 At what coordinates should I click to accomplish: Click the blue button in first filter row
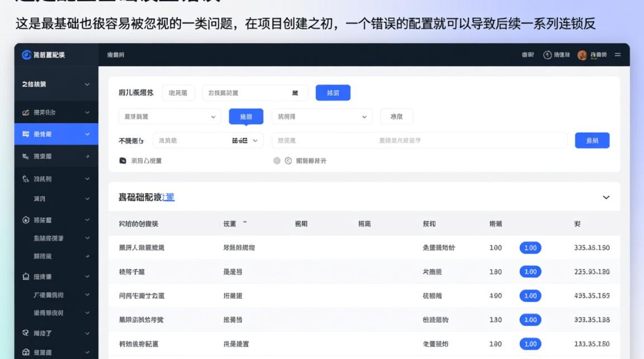[333, 93]
